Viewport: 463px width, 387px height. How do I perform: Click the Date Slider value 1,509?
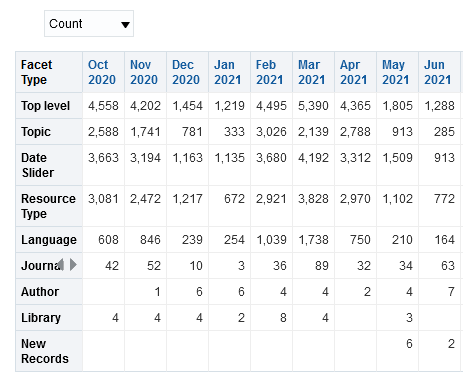point(397,158)
